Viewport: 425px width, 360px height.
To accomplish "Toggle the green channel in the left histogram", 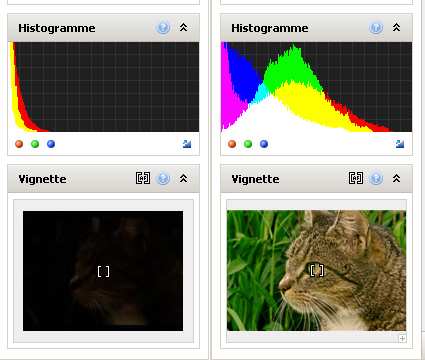I will (x=35, y=144).
